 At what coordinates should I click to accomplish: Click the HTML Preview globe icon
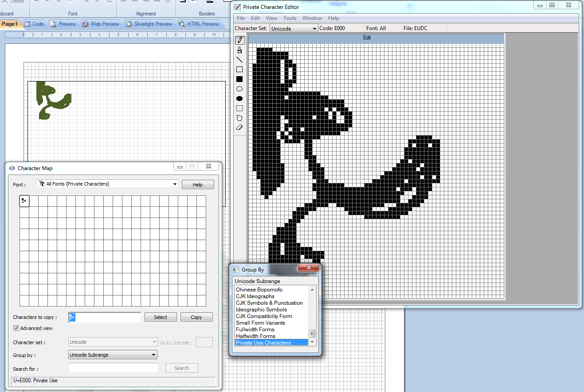coord(182,24)
